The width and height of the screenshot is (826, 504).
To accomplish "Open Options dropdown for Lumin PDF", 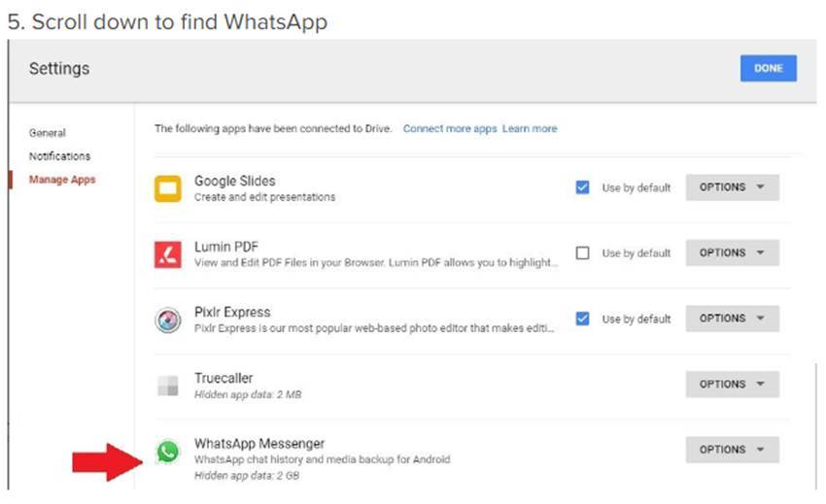I will pos(732,252).
